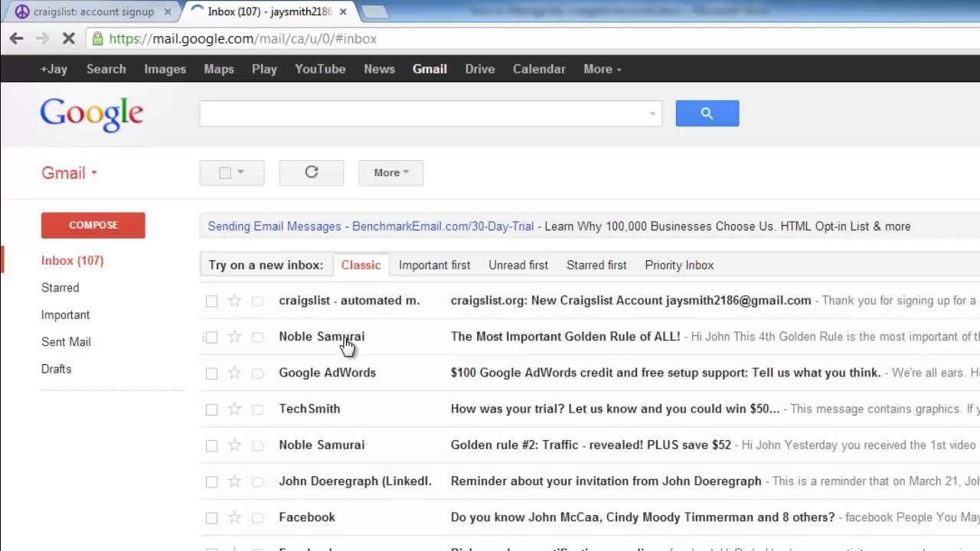Mark the John Doeregraph email as important
Image resolution: width=980 pixels, height=551 pixels.
click(x=258, y=481)
